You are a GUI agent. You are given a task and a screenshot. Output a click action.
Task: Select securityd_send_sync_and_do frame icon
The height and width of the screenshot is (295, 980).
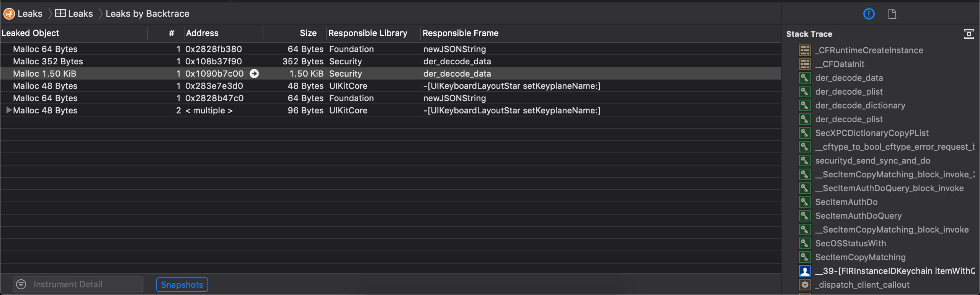point(805,161)
